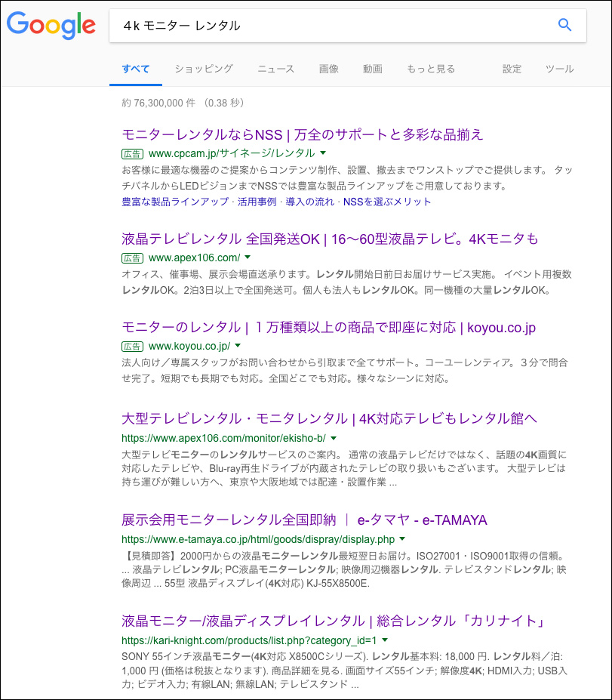Click the https://kari-knight.com/products/list.php URL text
The width and height of the screenshot is (612, 700).
pyautogui.click(x=249, y=640)
